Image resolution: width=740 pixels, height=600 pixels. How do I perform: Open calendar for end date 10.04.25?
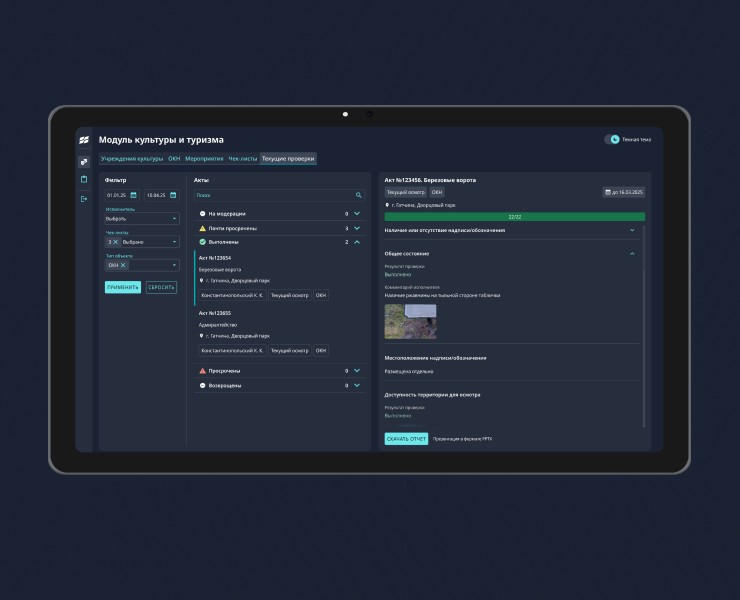pyautogui.click(x=172, y=195)
